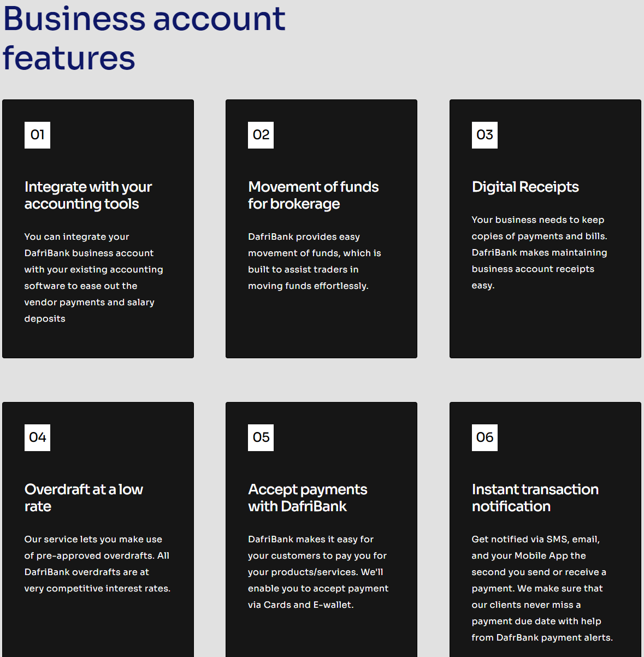The width and height of the screenshot is (644, 657).
Task: Click the "Business account features" page heading
Action: [x=144, y=38]
